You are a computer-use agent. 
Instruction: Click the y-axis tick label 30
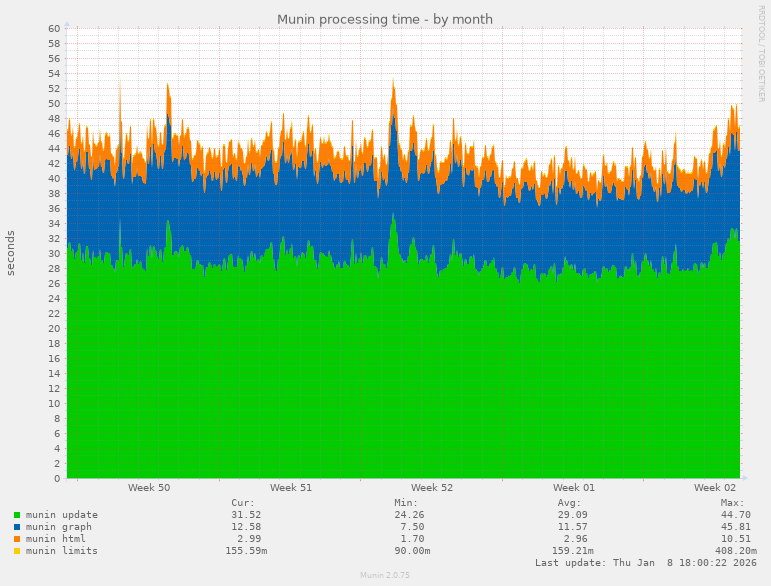coord(54,254)
